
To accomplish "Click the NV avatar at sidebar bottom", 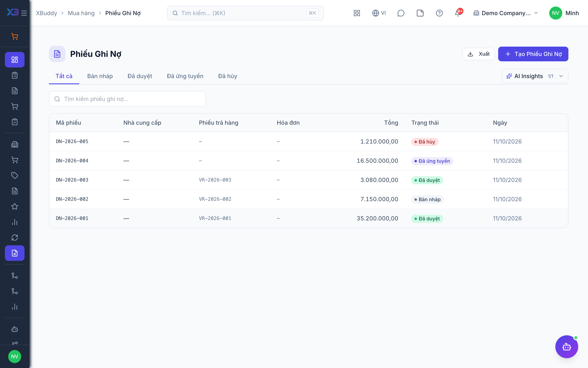I will point(14,357).
